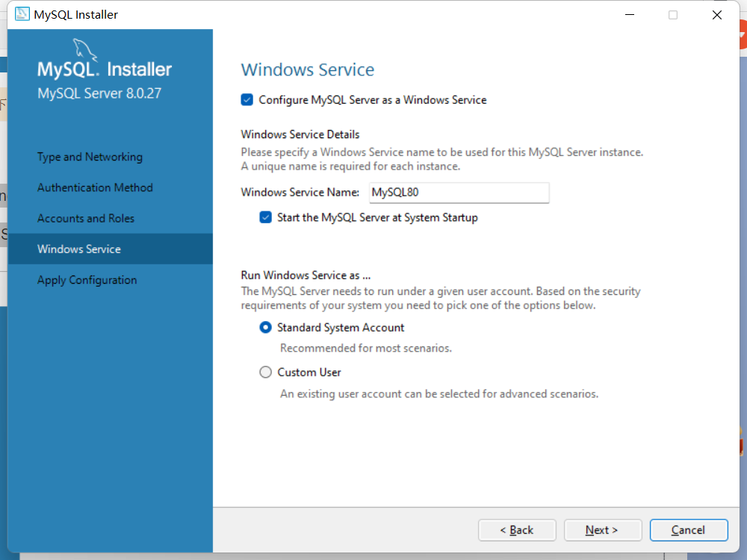Image resolution: width=747 pixels, height=560 pixels.
Task: Select Windows Service step in sidebar
Action: (111, 249)
